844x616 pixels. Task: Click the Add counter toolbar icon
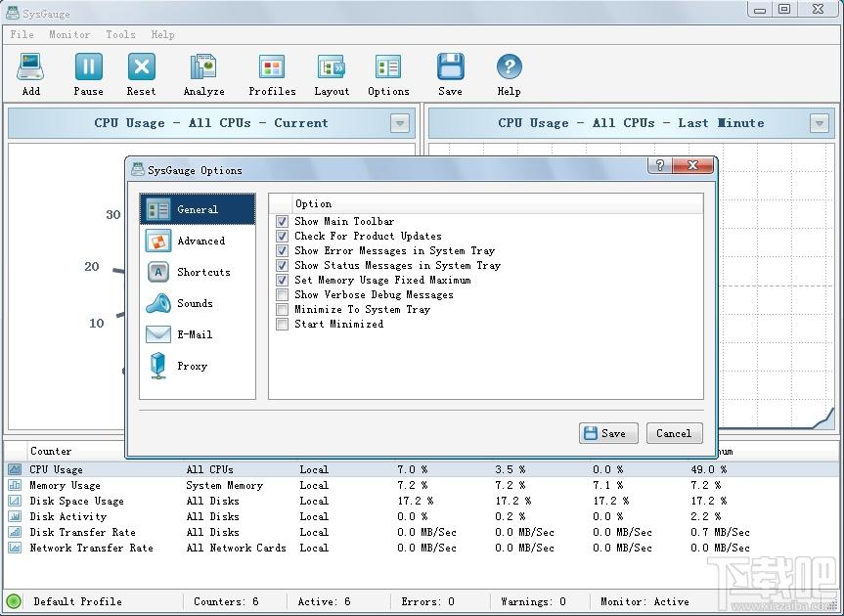pyautogui.click(x=30, y=67)
